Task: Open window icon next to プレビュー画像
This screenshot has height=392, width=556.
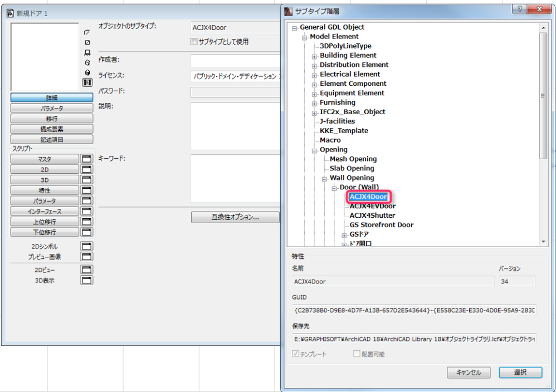Action: tap(86, 257)
